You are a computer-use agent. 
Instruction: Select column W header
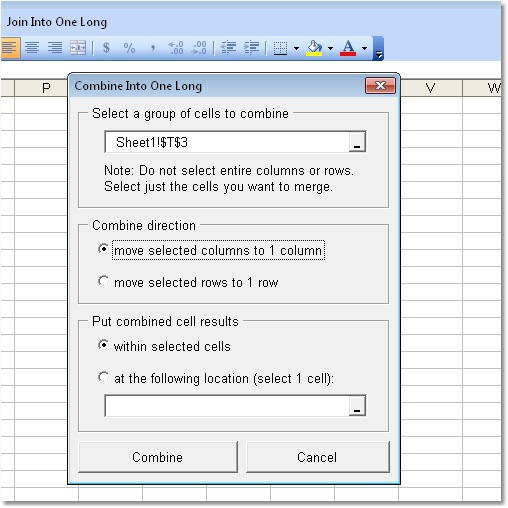click(x=483, y=88)
